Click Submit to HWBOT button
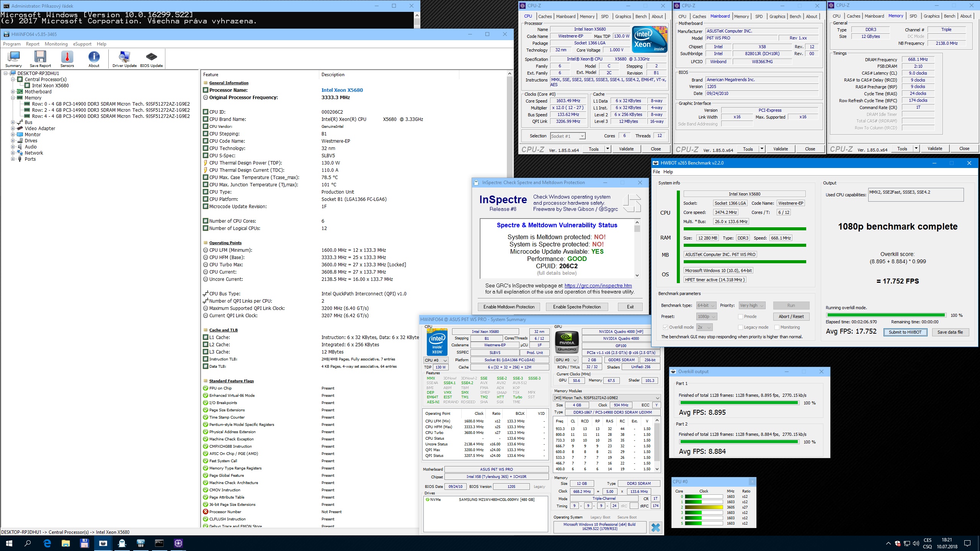 click(x=905, y=332)
